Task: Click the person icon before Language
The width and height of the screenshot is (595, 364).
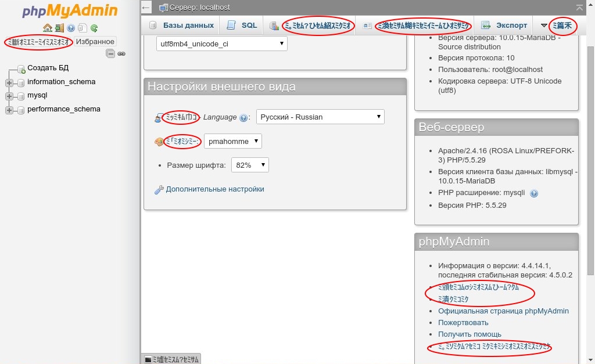Action: pos(158,118)
